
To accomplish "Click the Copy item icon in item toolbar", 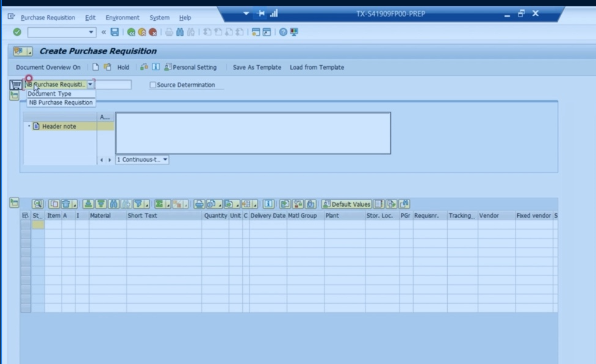I will pos(54,204).
